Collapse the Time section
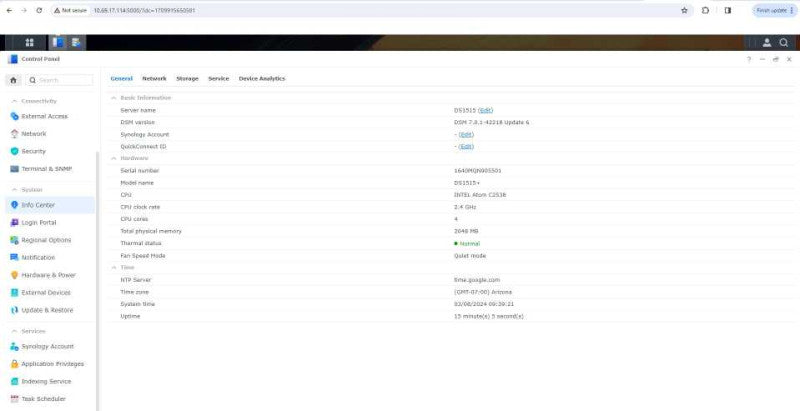Viewport: 800px width, 411px height. 114,267
